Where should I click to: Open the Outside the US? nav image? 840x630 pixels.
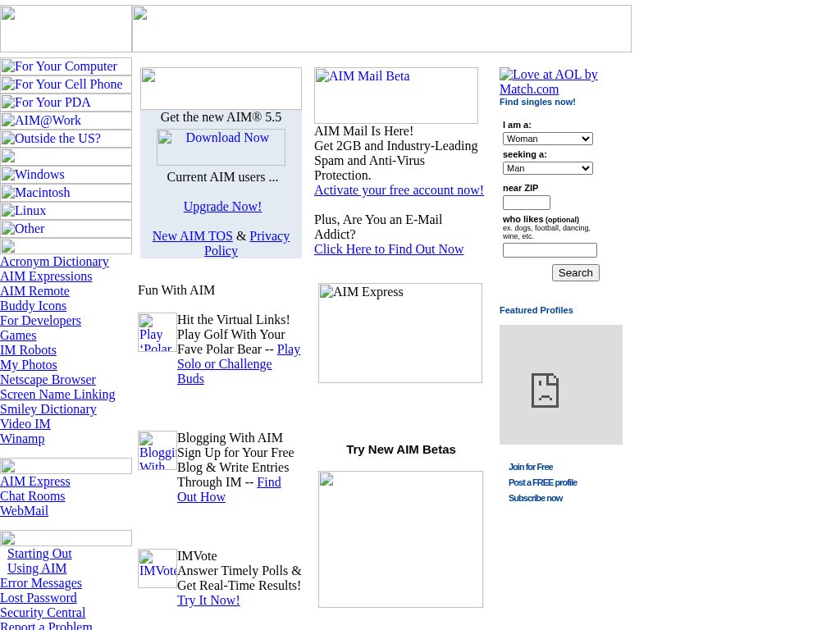click(x=66, y=138)
